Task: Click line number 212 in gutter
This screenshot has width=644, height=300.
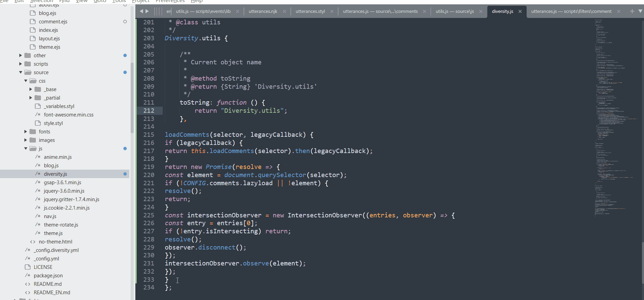Action: (x=149, y=111)
